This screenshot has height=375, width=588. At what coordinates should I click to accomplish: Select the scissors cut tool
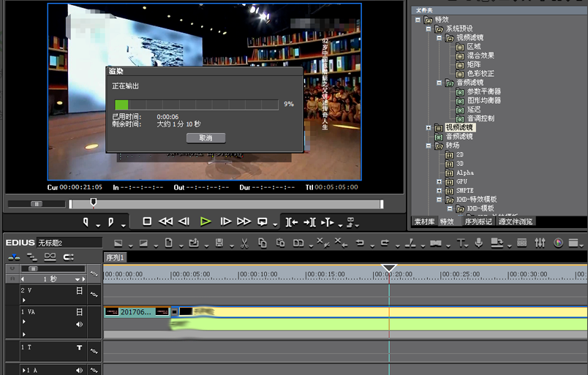point(244,243)
